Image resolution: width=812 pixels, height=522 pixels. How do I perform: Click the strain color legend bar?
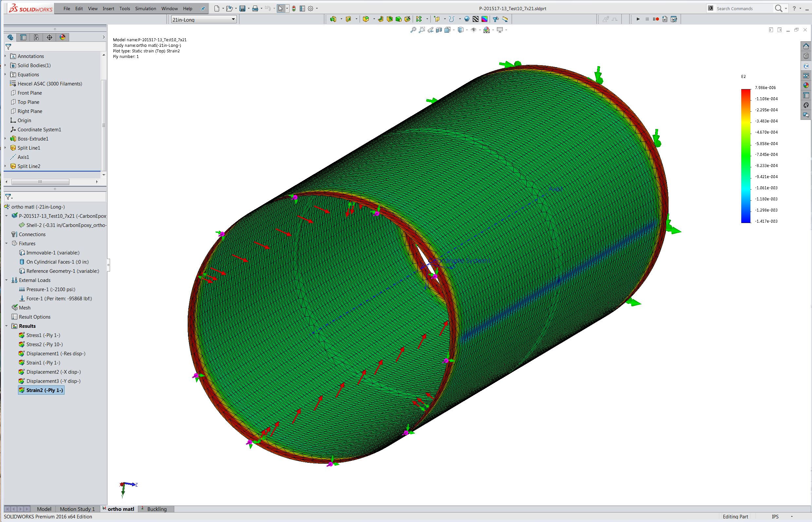pos(746,156)
